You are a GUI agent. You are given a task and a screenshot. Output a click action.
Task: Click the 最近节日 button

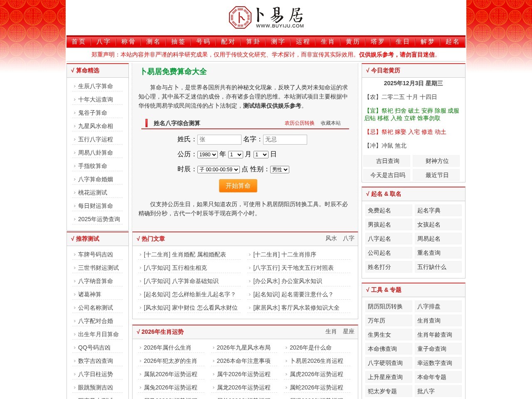tap(436, 175)
